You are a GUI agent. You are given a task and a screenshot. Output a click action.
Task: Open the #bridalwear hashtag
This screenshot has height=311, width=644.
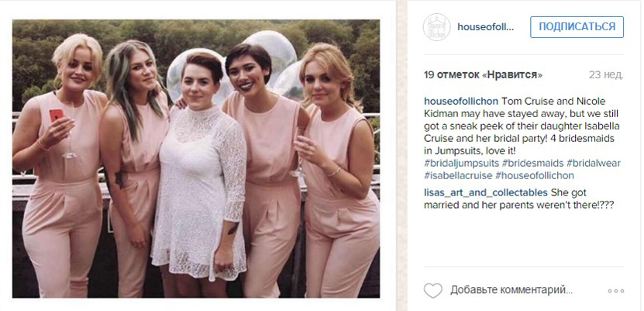point(594,164)
